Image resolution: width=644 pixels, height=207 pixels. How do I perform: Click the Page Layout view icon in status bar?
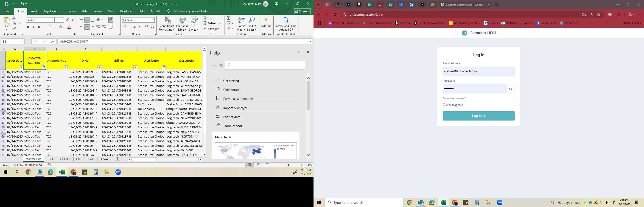tap(258, 165)
